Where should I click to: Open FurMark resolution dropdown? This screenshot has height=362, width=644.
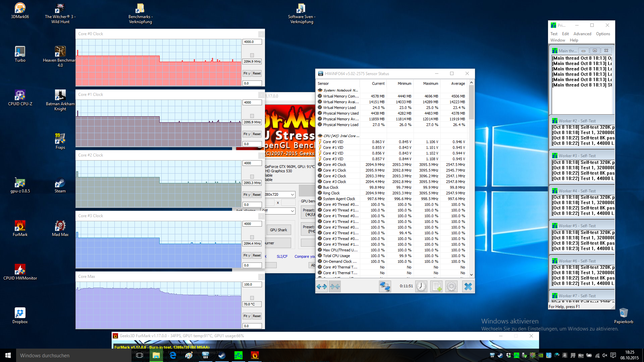(292, 194)
